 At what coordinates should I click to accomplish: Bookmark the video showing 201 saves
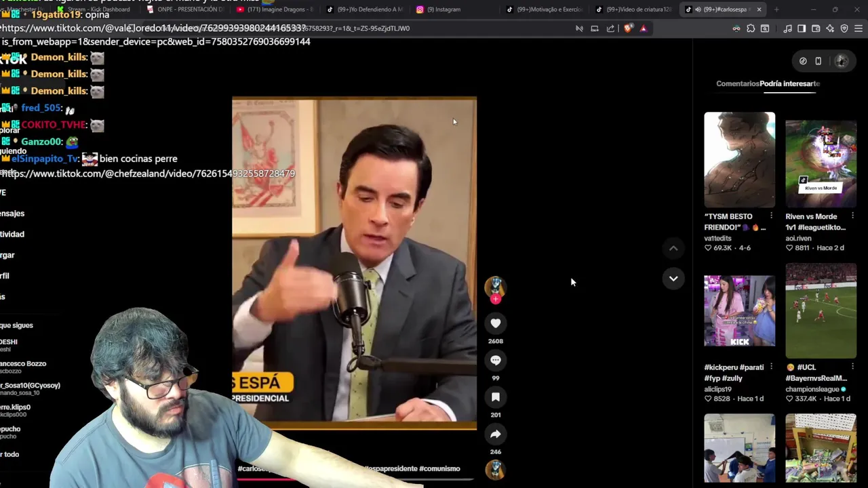click(x=496, y=397)
